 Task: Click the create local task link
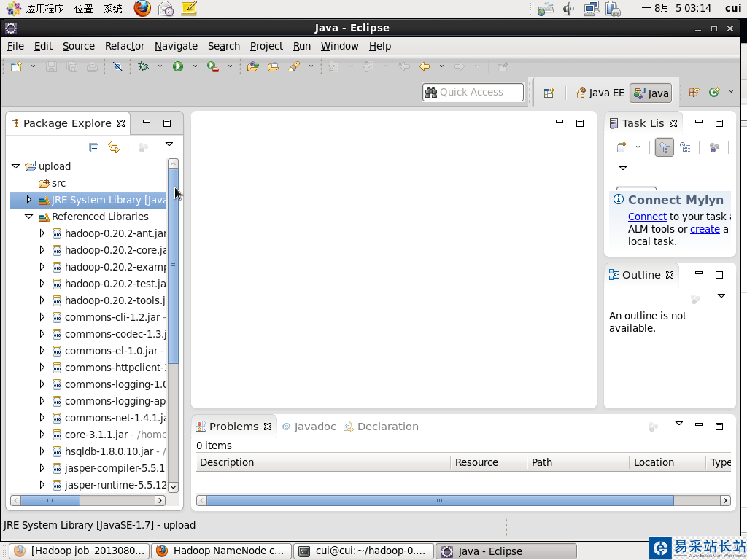tap(705, 229)
